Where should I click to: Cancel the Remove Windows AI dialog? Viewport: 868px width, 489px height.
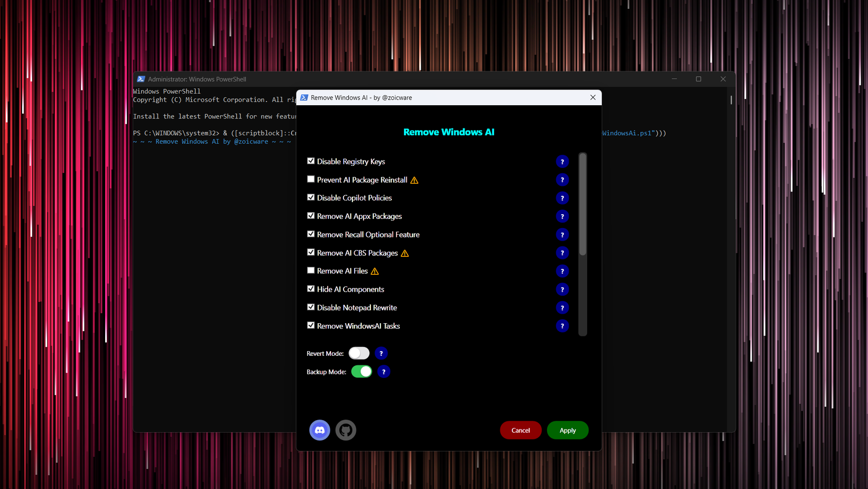click(521, 430)
